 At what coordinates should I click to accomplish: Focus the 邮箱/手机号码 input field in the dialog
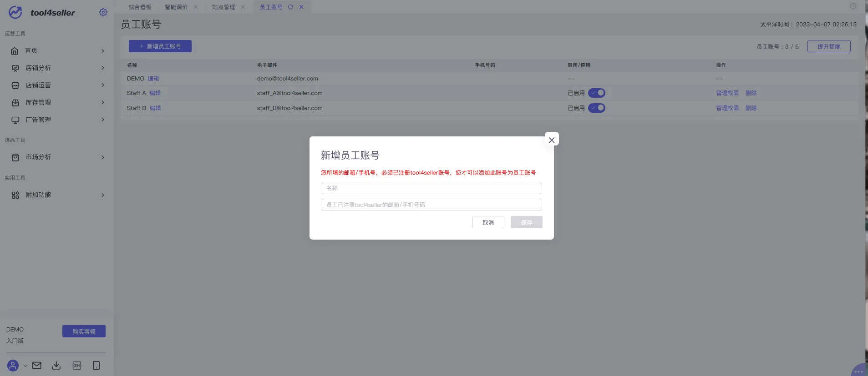click(431, 205)
